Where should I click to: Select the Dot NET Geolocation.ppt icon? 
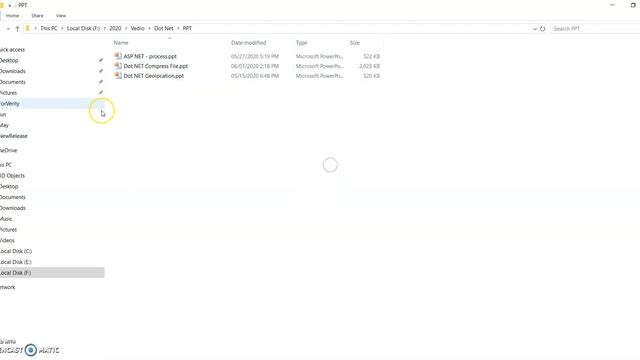[118, 76]
